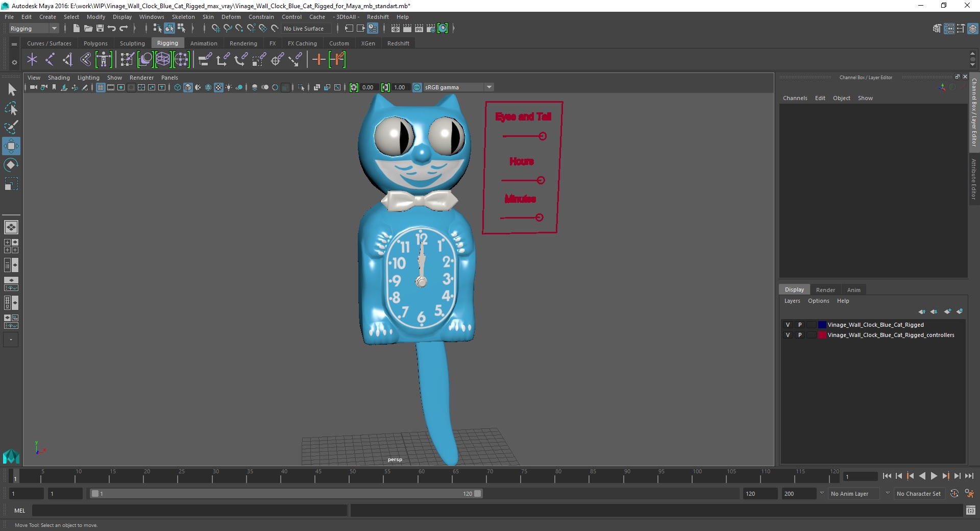Click the HumanIK skeleton shelf icon

pos(104,60)
